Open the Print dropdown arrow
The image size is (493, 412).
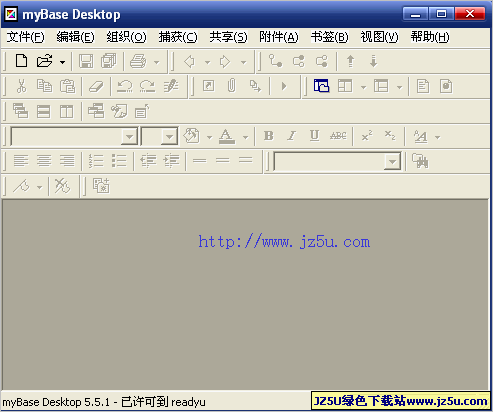click(x=156, y=62)
